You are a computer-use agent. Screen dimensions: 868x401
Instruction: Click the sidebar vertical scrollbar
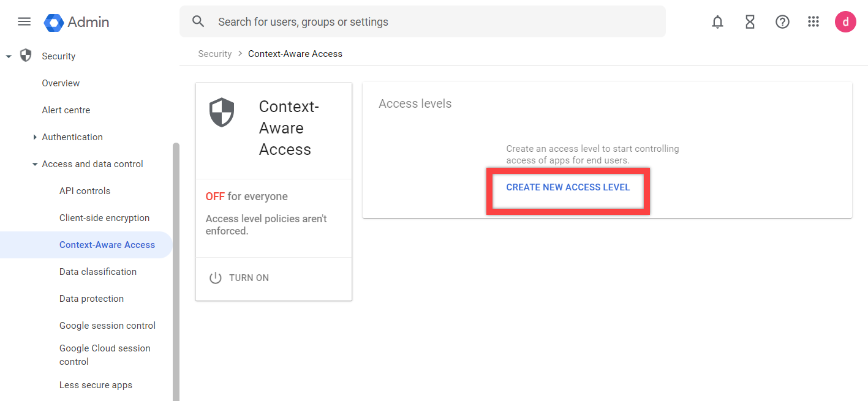176,269
